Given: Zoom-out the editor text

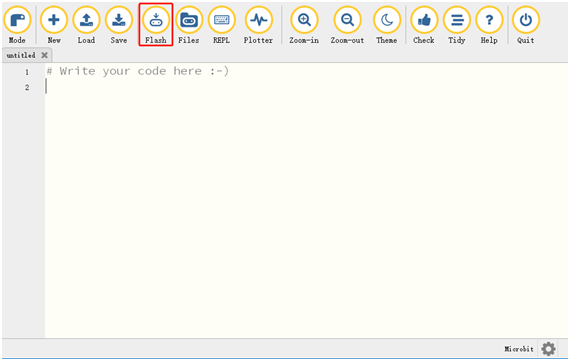Looking at the screenshot, I should click(x=347, y=25).
